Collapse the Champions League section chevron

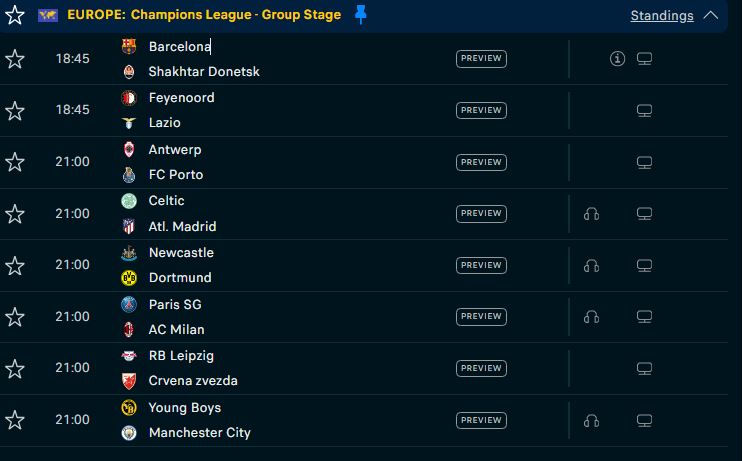tap(711, 15)
